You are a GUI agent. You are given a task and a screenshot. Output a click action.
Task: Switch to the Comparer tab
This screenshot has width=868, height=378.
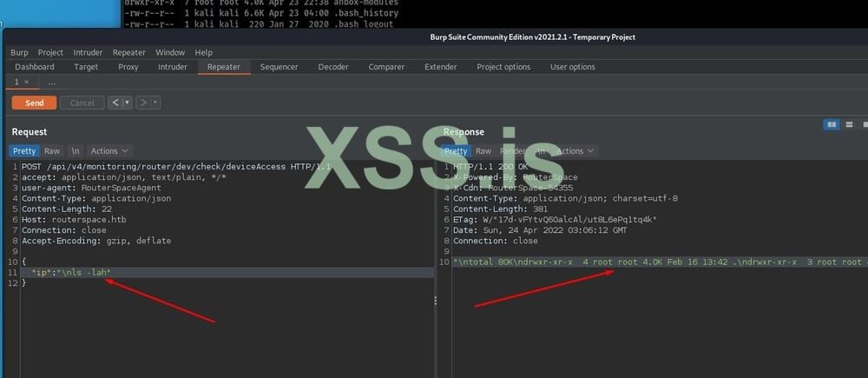[386, 67]
